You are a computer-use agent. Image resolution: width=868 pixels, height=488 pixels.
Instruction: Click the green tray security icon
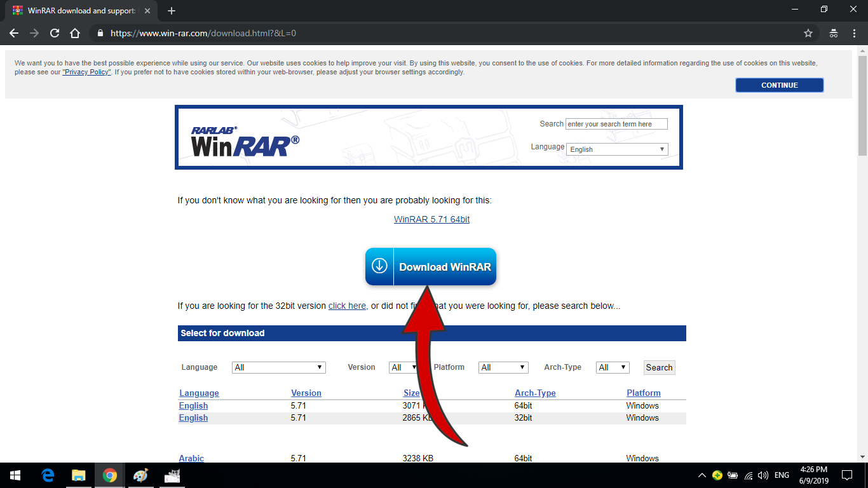[717, 475]
